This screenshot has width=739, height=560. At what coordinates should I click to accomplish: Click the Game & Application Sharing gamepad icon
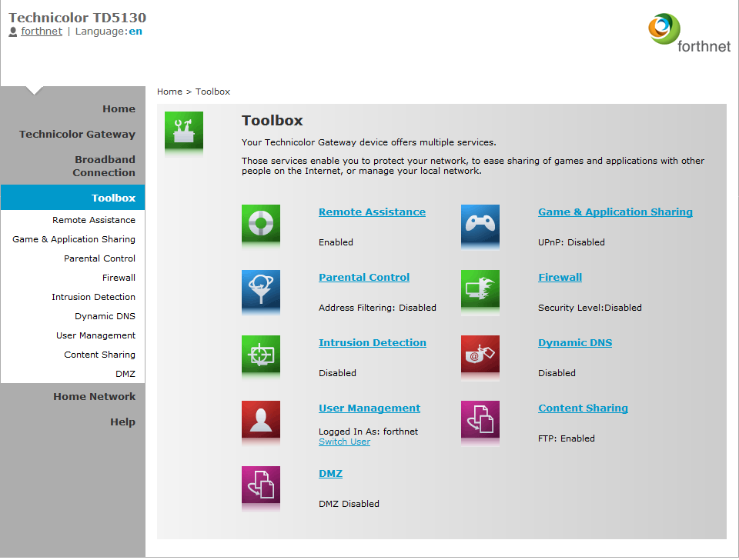480,224
